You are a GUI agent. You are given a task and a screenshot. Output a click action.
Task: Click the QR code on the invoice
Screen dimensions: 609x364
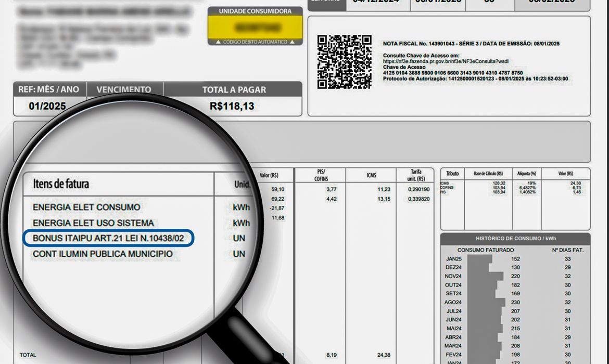tap(344, 62)
